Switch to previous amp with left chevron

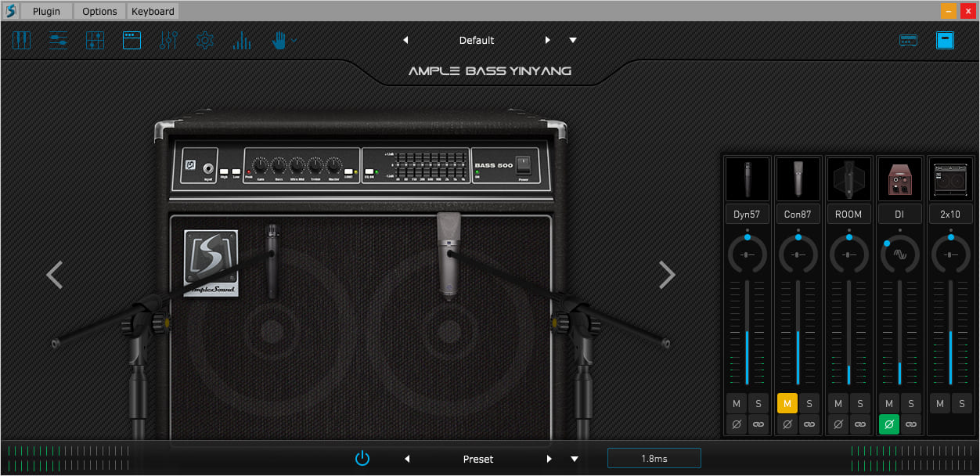pyautogui.click(x=54, y=275)
